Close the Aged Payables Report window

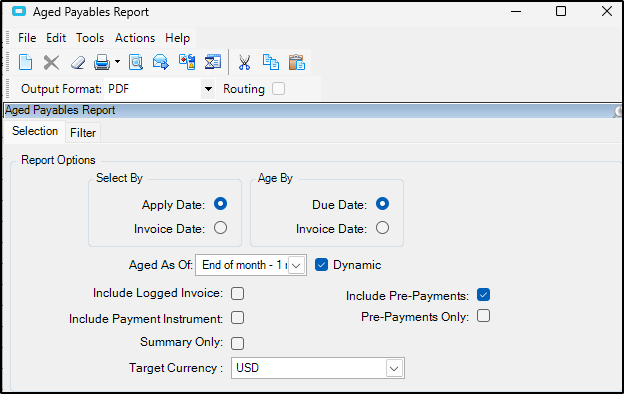607,11
